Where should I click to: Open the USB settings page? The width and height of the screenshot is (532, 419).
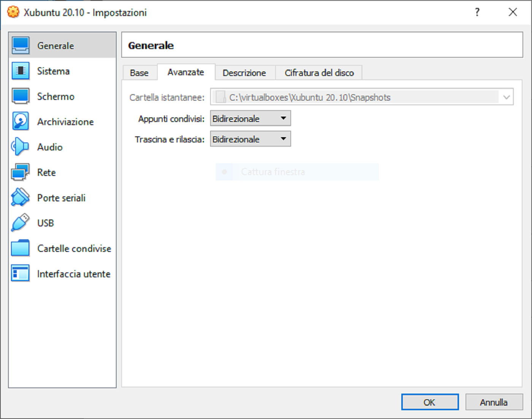point(20,223)
